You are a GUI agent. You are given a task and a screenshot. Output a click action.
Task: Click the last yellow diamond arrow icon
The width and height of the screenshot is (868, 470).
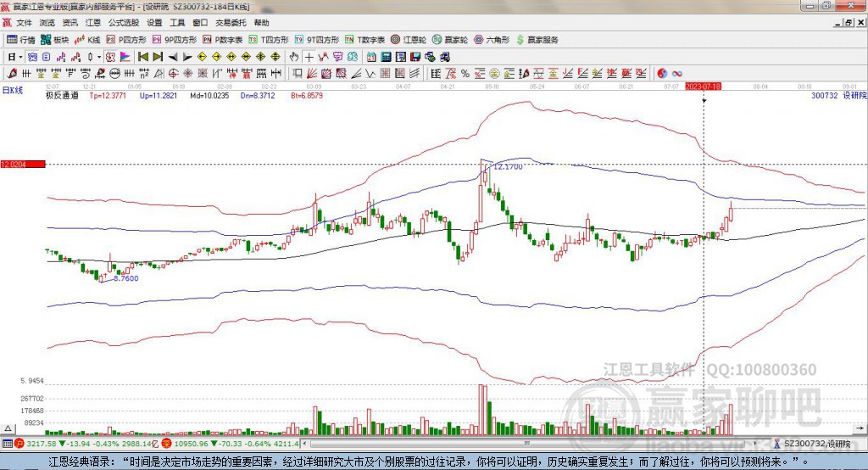tap(275, 57)
